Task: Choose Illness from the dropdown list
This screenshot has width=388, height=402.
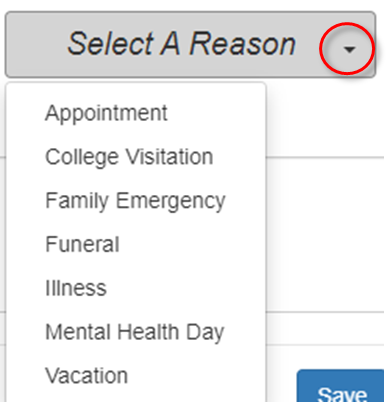Action: pos(76,288)
